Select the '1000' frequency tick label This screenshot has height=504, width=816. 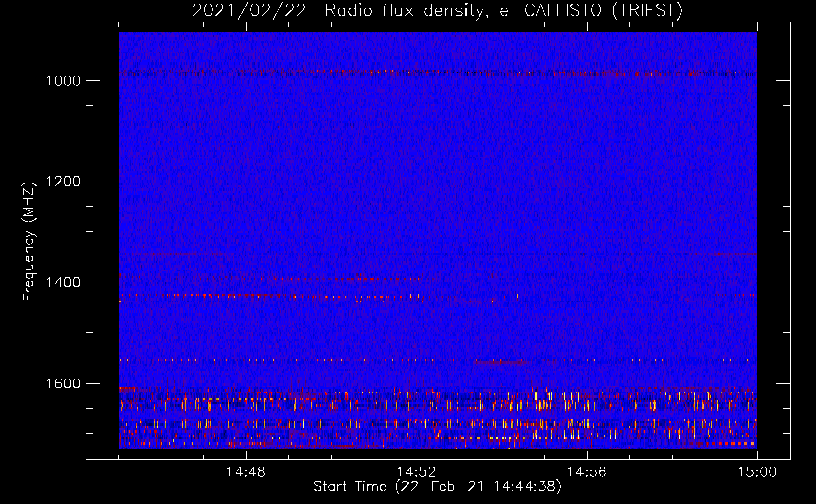tap(63, 81)
